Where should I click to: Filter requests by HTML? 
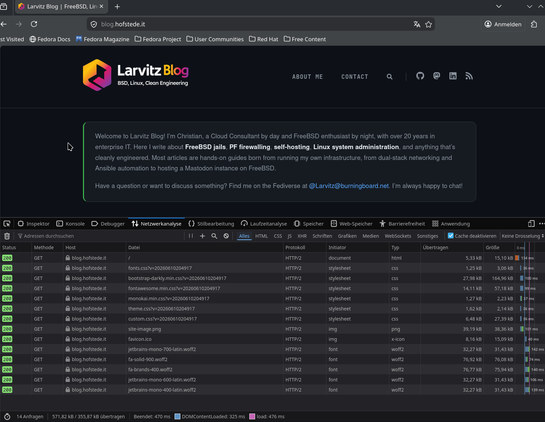pos(261,236)
